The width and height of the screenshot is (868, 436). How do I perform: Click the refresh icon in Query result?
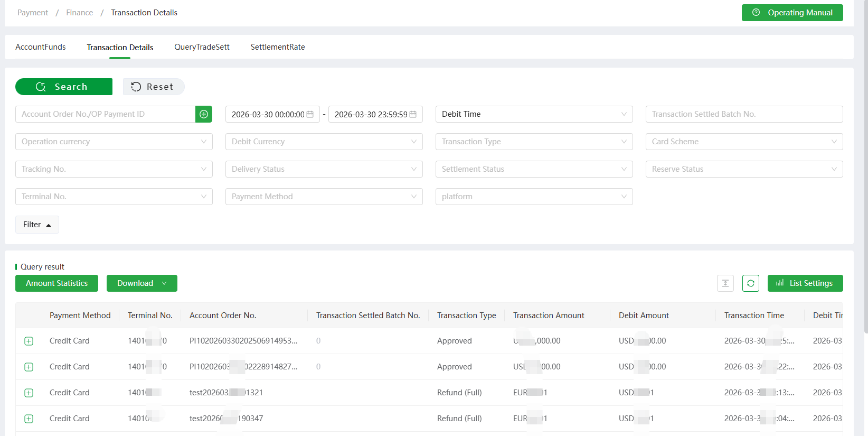point(751,283)
